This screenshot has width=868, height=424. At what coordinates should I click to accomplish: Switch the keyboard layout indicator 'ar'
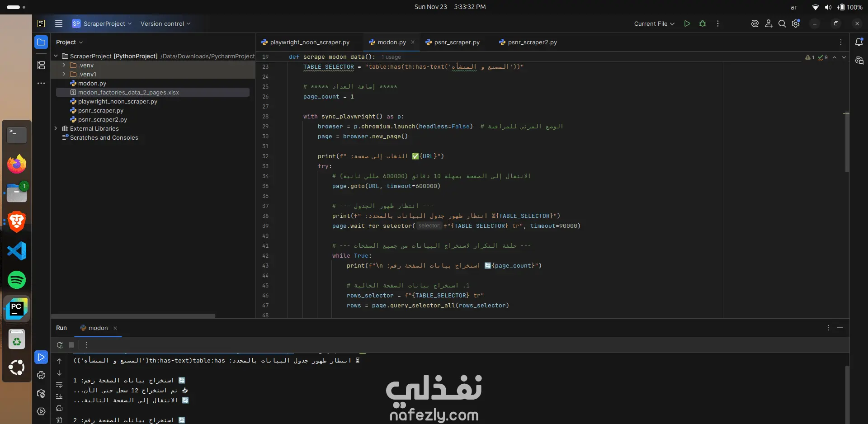click(x=793, y=7)
